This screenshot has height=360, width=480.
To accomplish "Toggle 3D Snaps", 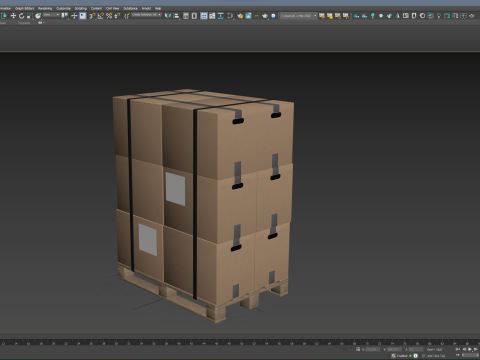I will tap(92, 16).
